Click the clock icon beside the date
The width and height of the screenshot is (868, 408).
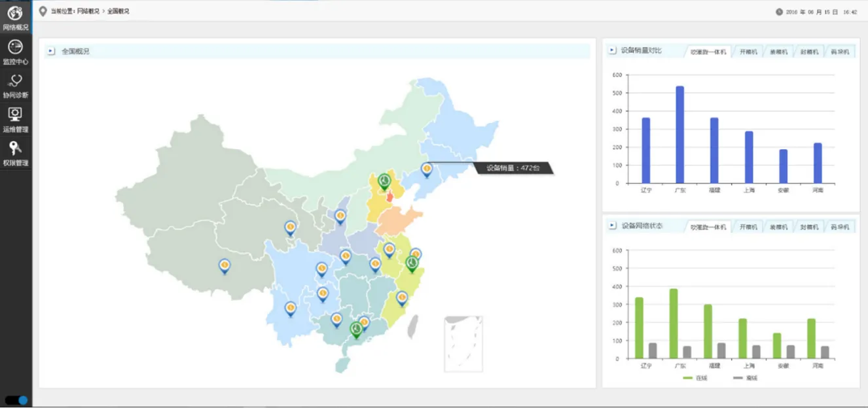coord(779,12)
